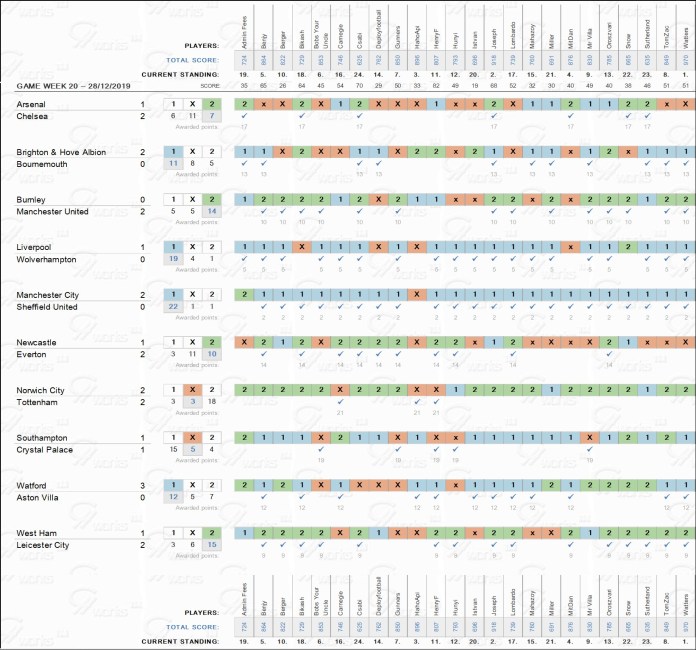The width and height of the screenshot is (696, 650).
Task: Click the Crystal Palace team name
Action: [x=48, y=450]
